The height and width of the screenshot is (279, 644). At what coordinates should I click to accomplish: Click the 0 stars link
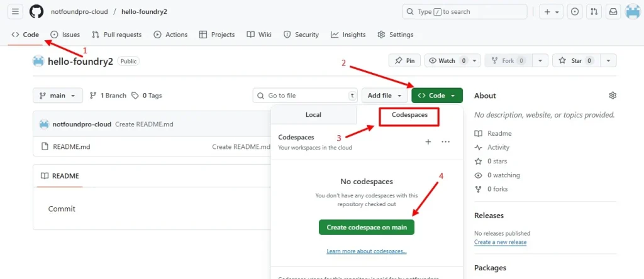[491, 161]
